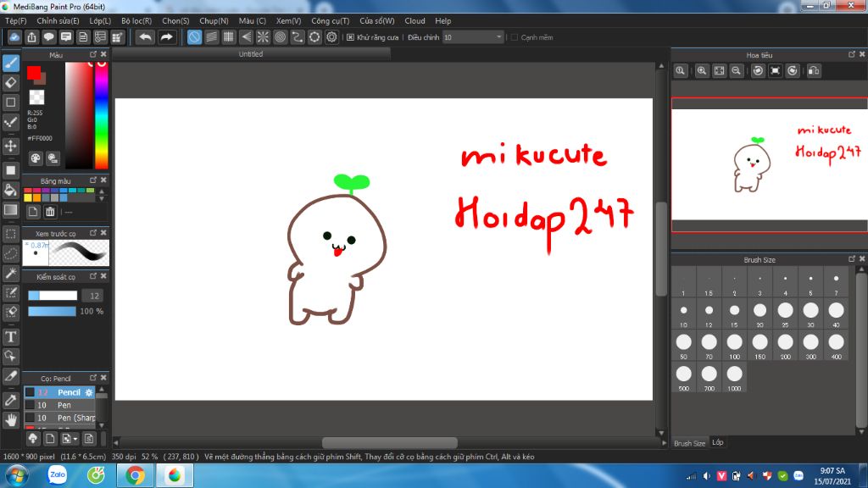Enable the crisscross grid snap guide
The image size is (868, 488).
(x=229, y=37)
